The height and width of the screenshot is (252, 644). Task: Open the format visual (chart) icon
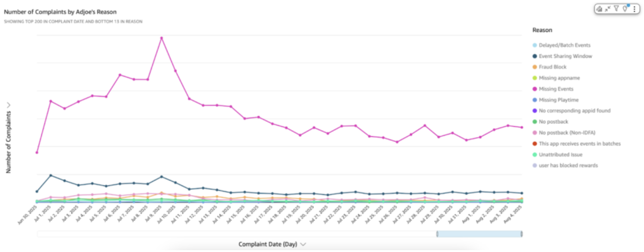[599, 8]
